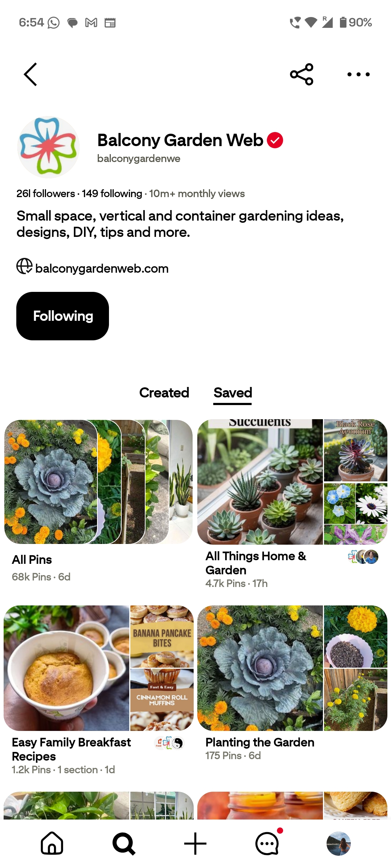Open messages chat bubble icon

tap(268, 843)
